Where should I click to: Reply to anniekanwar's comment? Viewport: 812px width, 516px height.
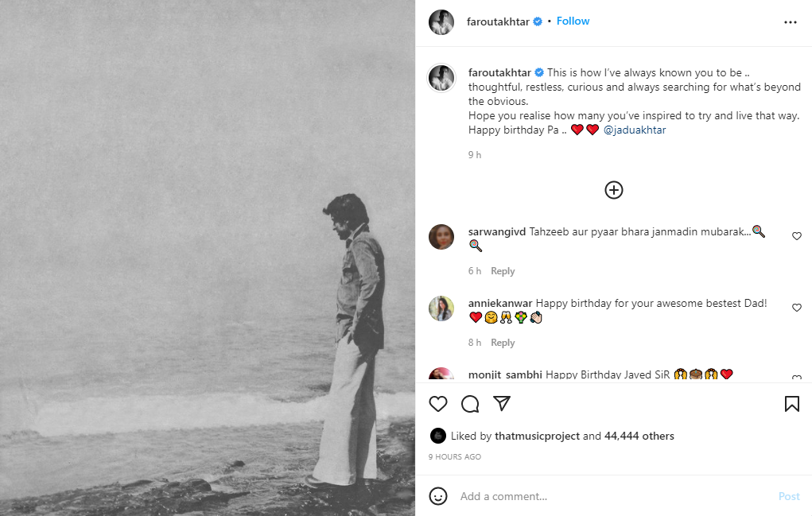click(503, 343)
